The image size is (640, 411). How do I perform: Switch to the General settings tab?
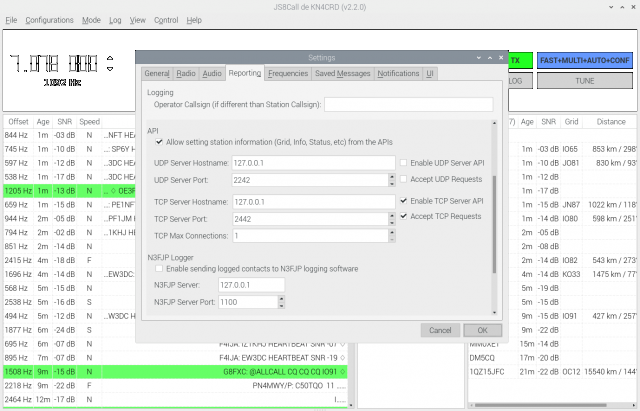157,73
